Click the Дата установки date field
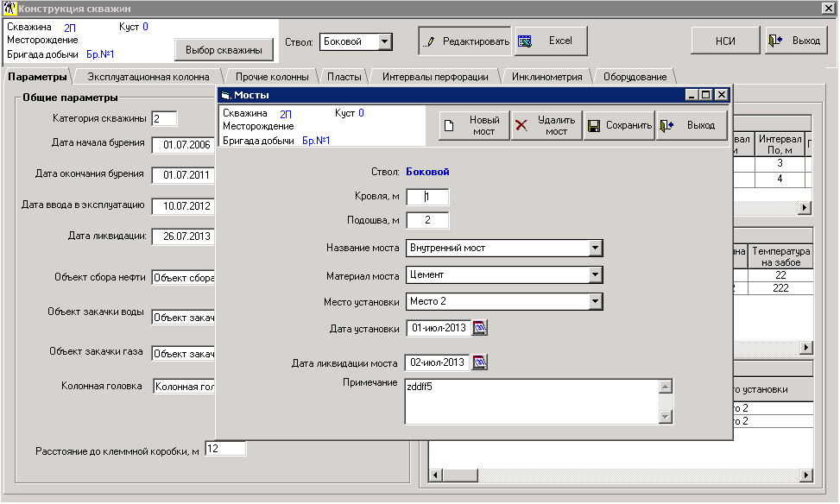The width and height of the screenshot is (840, 504). point(439,328)
